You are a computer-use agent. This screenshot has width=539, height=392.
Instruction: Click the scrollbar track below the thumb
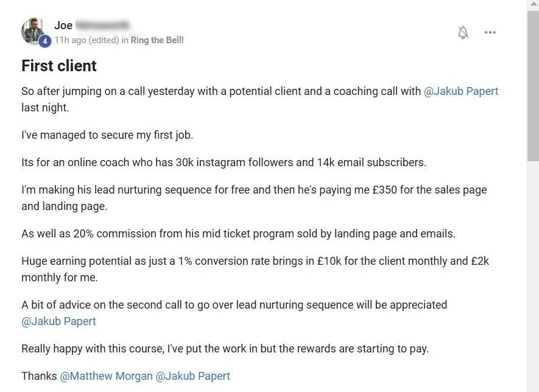tap(532, 275)
